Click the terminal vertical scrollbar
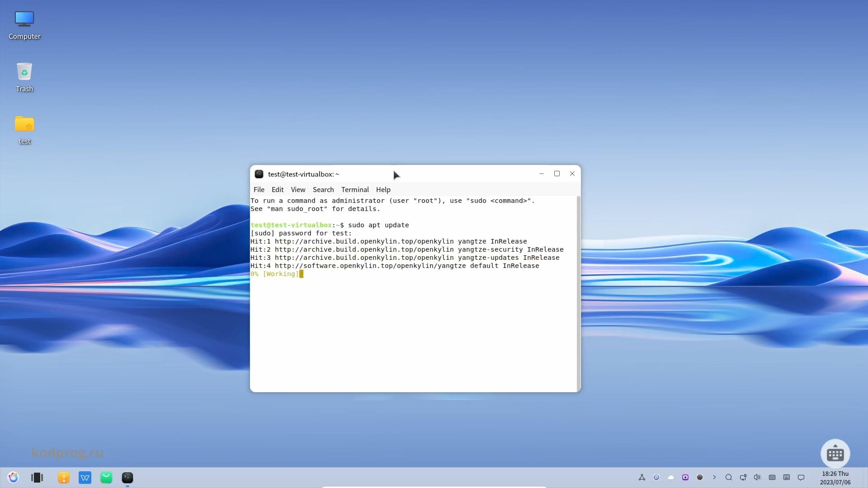 pyautogui.click(x=579, y=294)
